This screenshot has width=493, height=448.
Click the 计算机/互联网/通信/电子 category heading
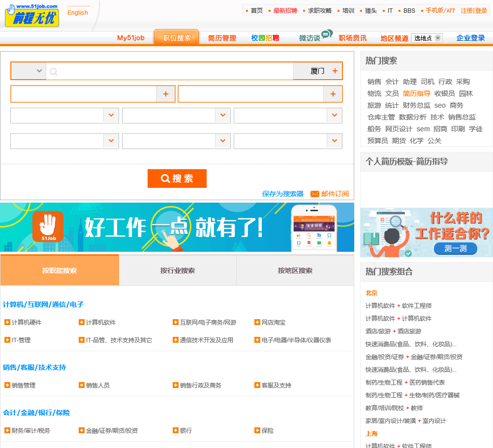pos(43,304)
